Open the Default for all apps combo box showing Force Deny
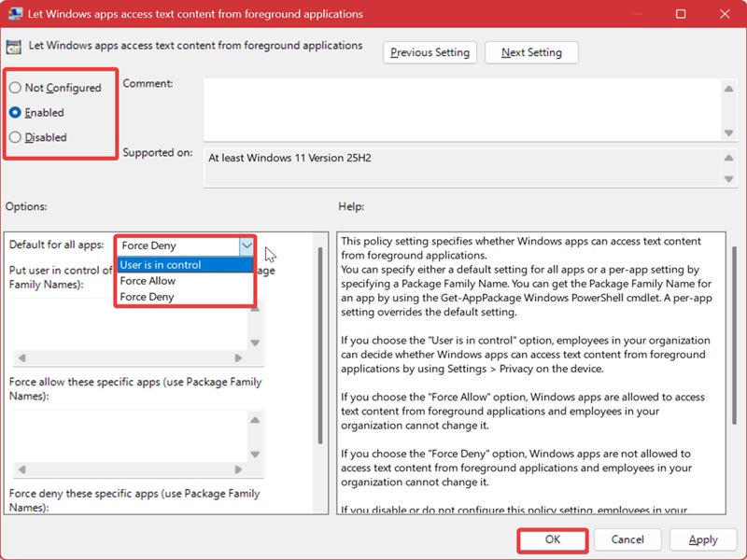 [185, 245]
